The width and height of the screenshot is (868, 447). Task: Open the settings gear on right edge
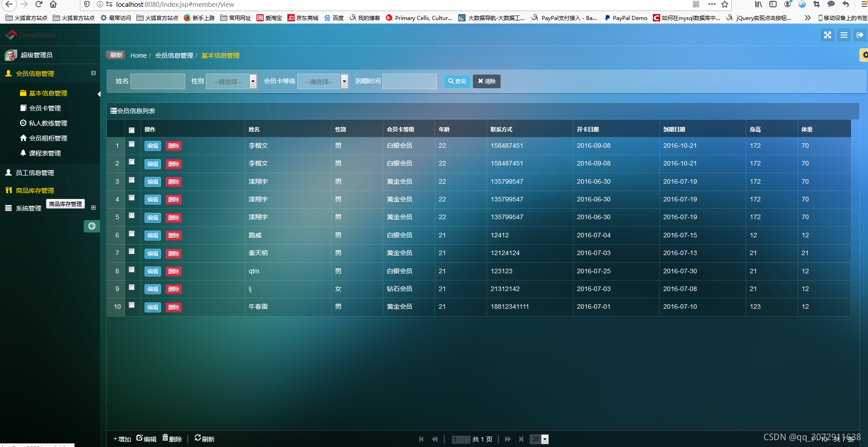[x=864, y=55]
